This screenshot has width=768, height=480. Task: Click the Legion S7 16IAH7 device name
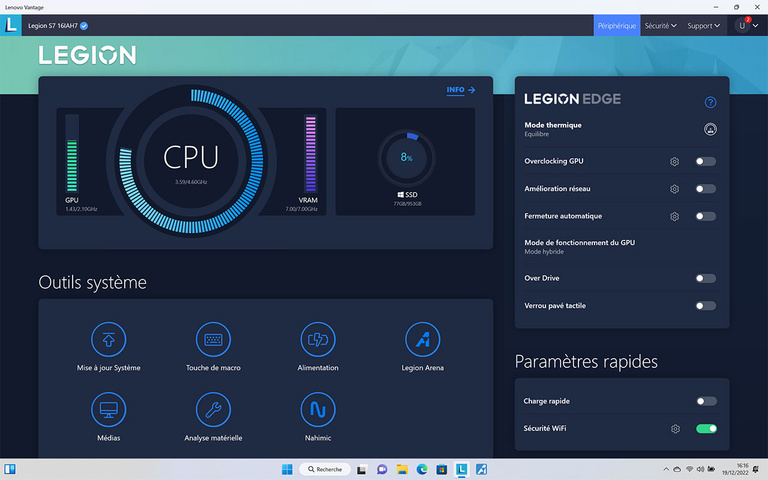(x=53, y=26)
